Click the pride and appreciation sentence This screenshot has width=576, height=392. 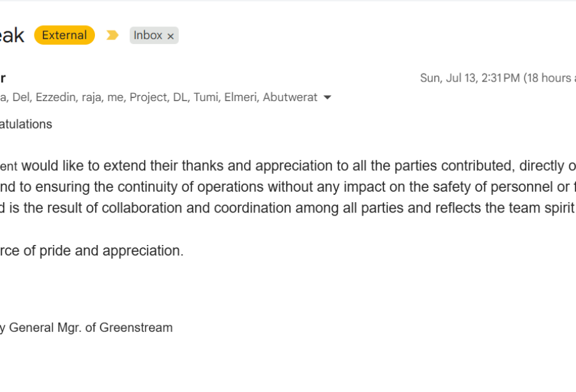pos(91,251)
